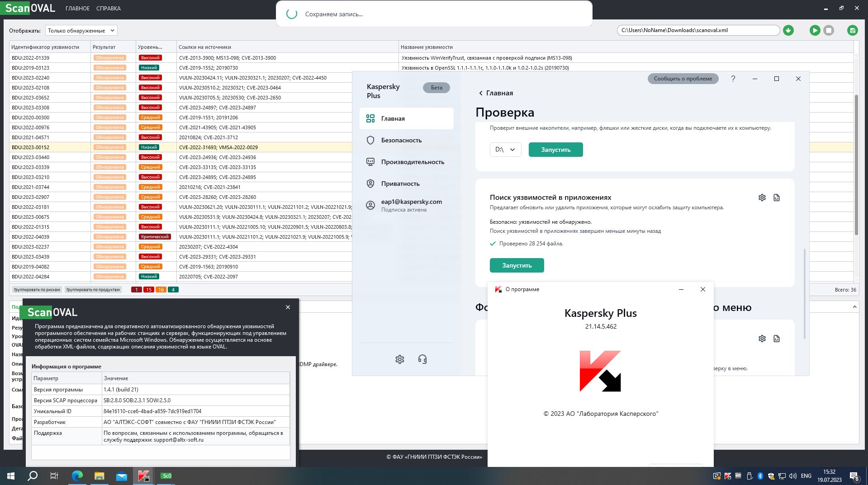Sort by the Название уязвимости column header

pyautogui.click(x=626, y=47)
